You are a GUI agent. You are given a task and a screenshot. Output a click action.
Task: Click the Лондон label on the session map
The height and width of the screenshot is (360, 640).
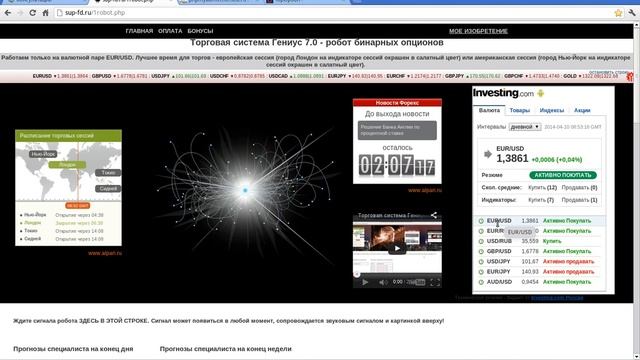click(x=67, y=164)
